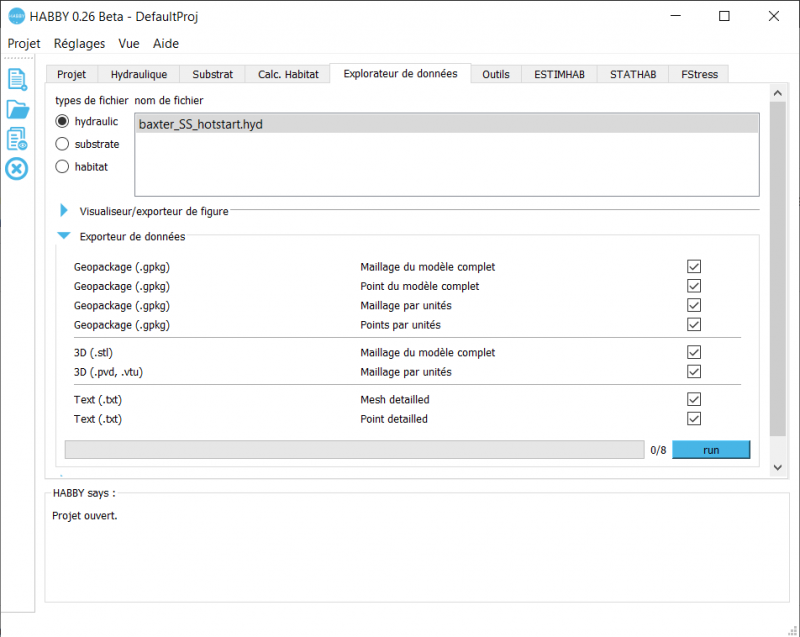Viewport: 800px width, 637px height.
Task: Expand the Visualiseur/exporteur de figure section
Action: coord(64,211)
